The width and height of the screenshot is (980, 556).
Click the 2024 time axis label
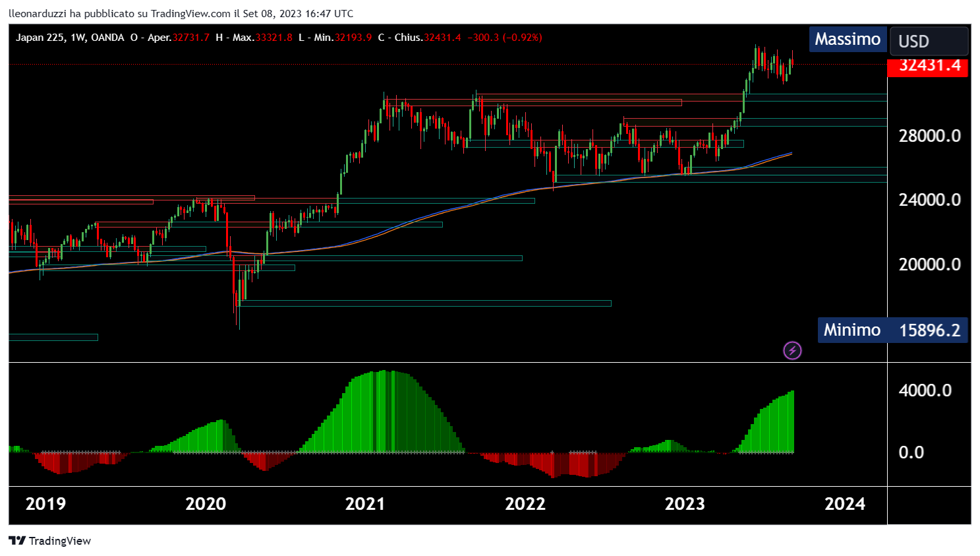(846, 504)
